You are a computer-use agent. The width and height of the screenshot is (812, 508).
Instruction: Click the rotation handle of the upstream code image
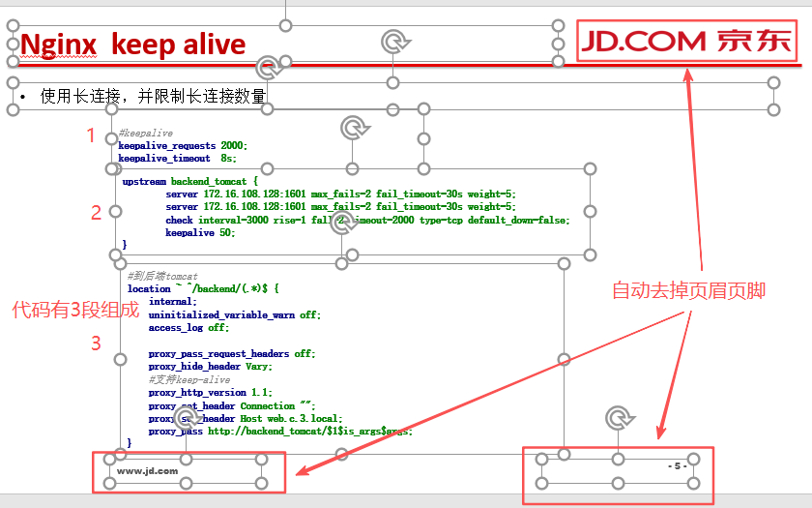pos(355,128)
